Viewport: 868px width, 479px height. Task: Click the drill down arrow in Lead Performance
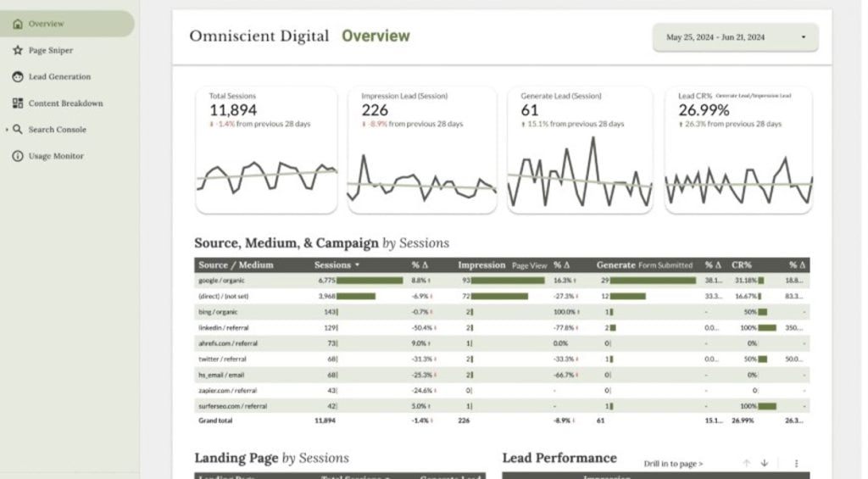[x=765, y=463]
